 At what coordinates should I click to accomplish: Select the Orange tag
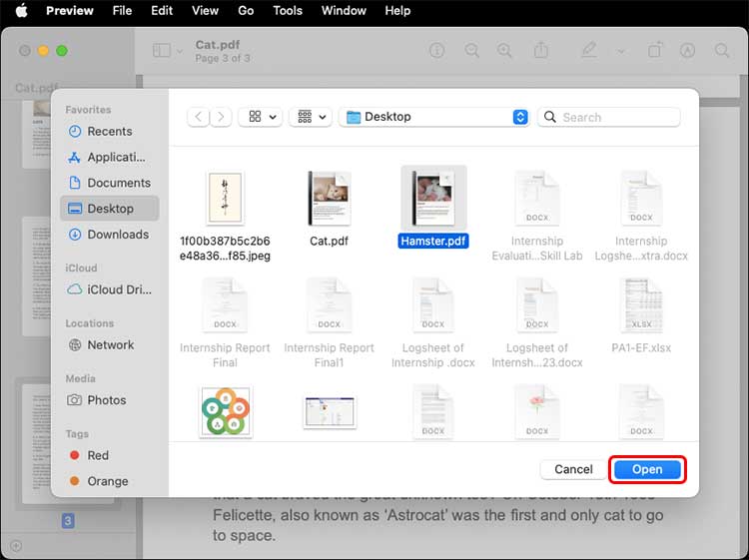[110, 481]
